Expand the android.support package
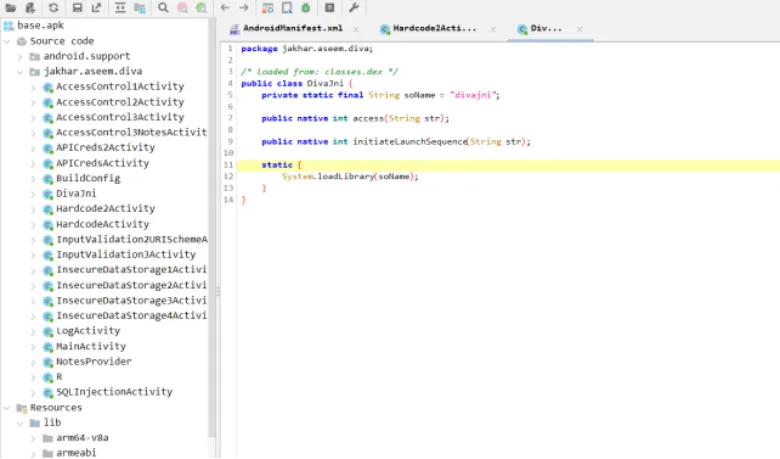Viewport: 780px width, 459px height. tap(20, 57)
